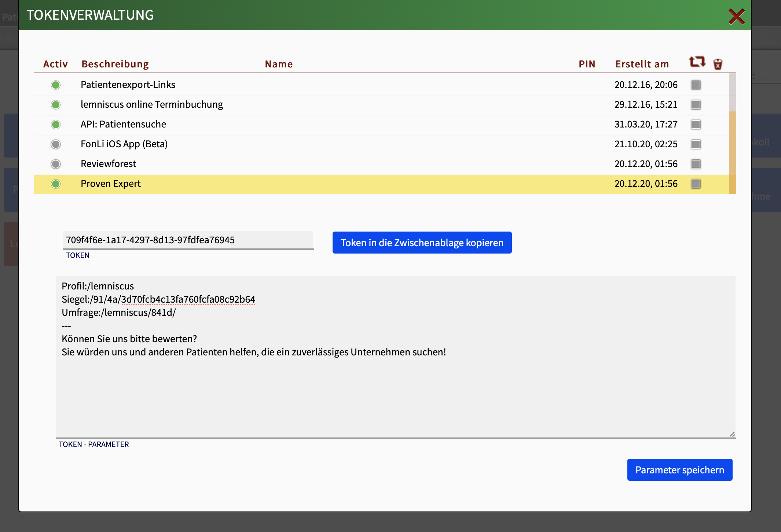Close the Tokenverwaltung dialog with red X

coord(736,16)
